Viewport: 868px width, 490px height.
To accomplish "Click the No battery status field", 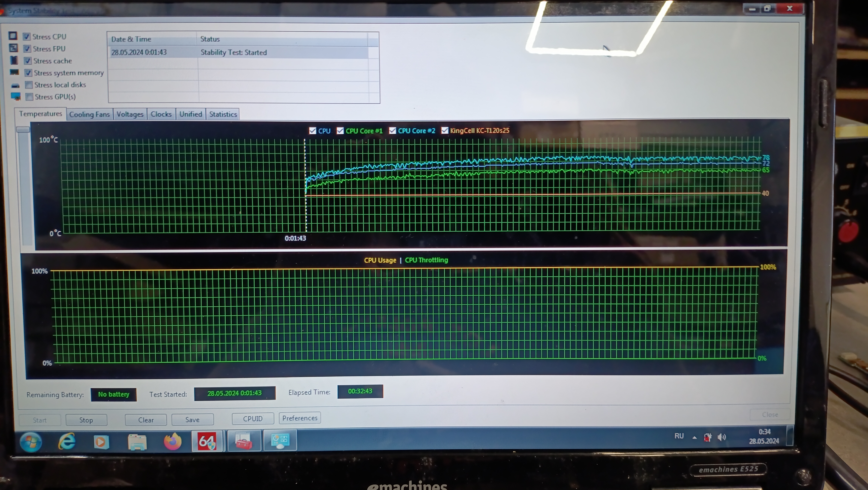I will pos(114,394).
